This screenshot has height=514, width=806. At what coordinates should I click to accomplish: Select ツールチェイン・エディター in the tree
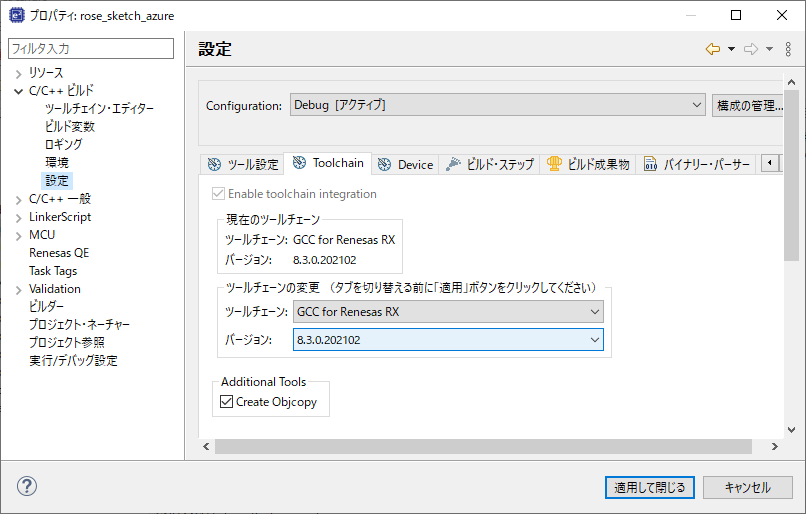[99, 108]
